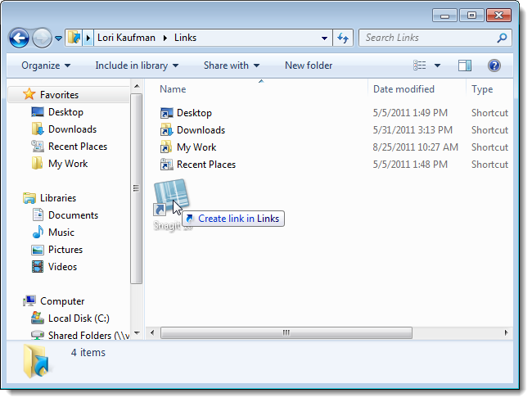
Task: Click the 4 items status text
Action: 88,352
